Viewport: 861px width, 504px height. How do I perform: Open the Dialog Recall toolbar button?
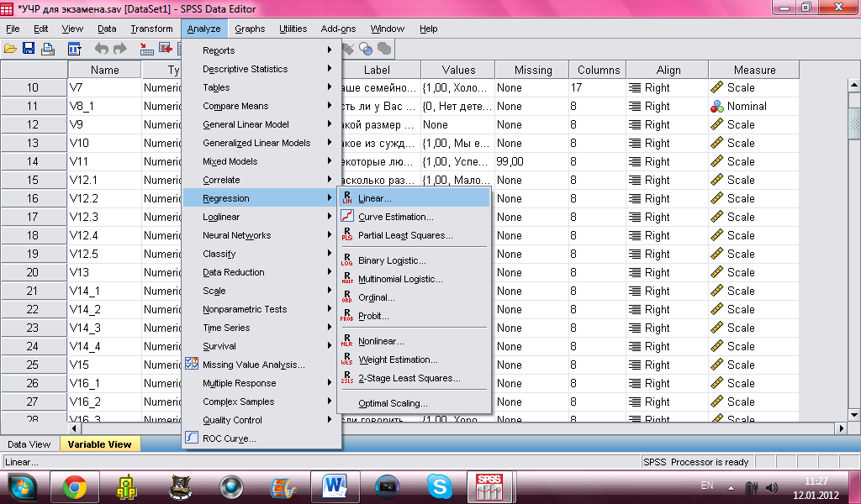pyautogui.click(x=74, y=49)
